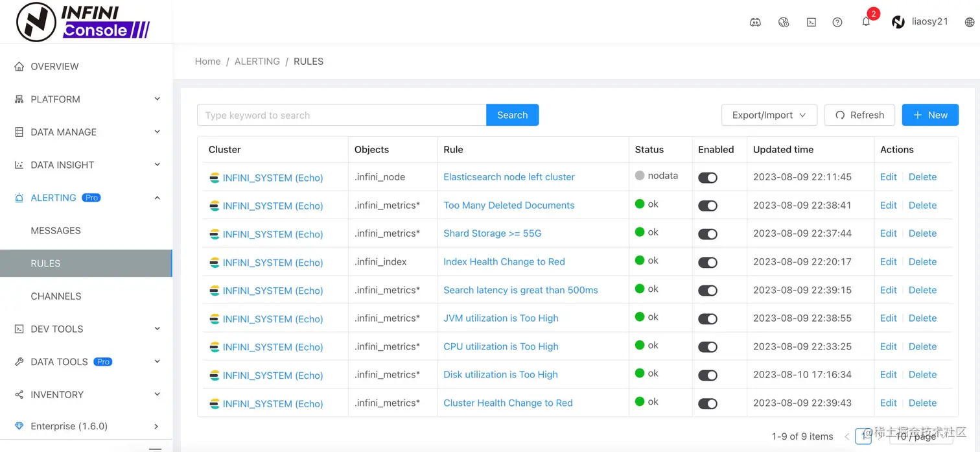Click the ok status in the Disk utilization row
Image resolution: width=980 pixels, height=452 pixels.
pos(646,373)
